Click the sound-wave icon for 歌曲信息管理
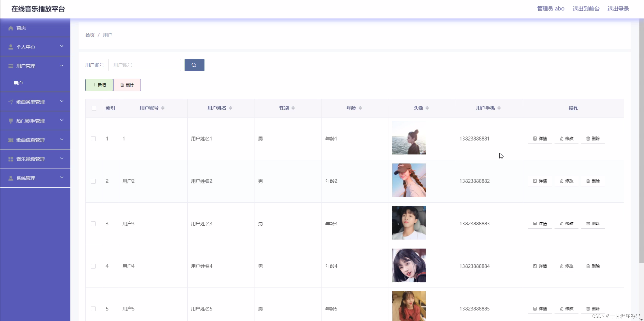This screenshot has width=644, height=321. pyautogui.click(x=10, y=140)
